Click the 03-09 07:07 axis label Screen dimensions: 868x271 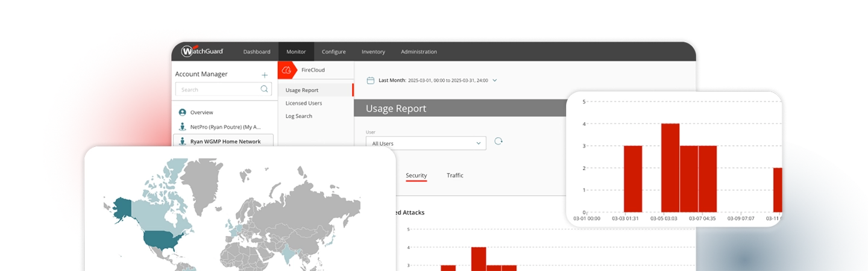tap(741, 219)
